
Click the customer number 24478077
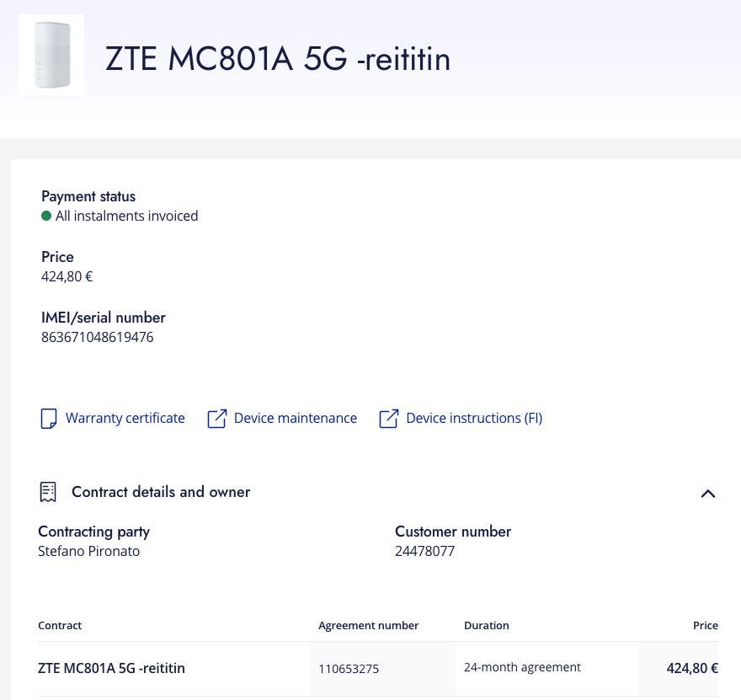424,551
